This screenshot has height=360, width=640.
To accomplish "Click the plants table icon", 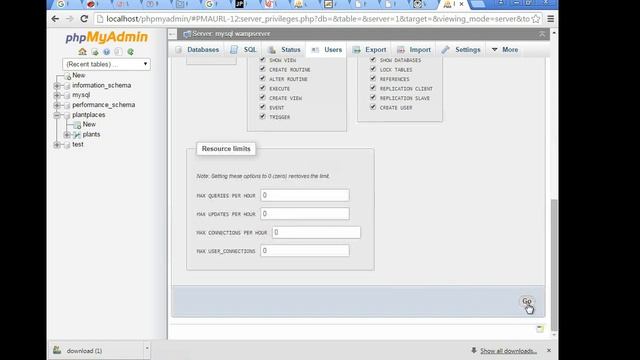I will point(77,135).
